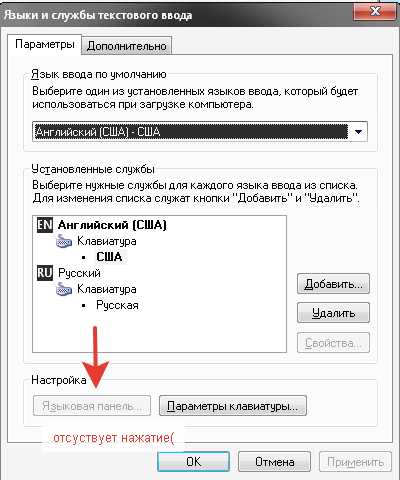Select the Русская keyboard layout item

click(x=117, y=305)
